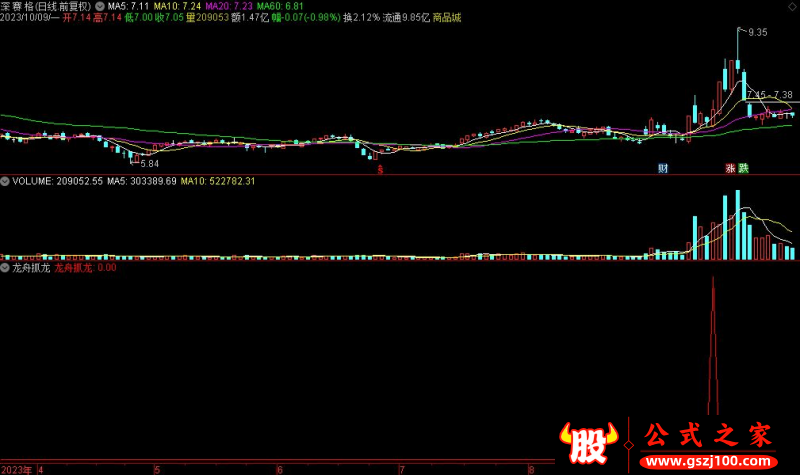Click the 5.84 low price label
The width and height of the screenshot is (800, 475).
[149, 164]
